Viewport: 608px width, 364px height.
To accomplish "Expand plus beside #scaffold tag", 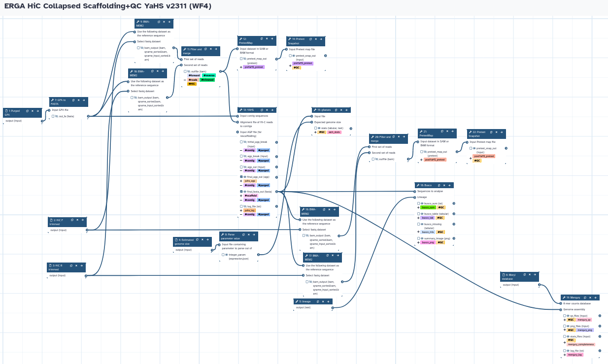I will click(x=241, y=196).
